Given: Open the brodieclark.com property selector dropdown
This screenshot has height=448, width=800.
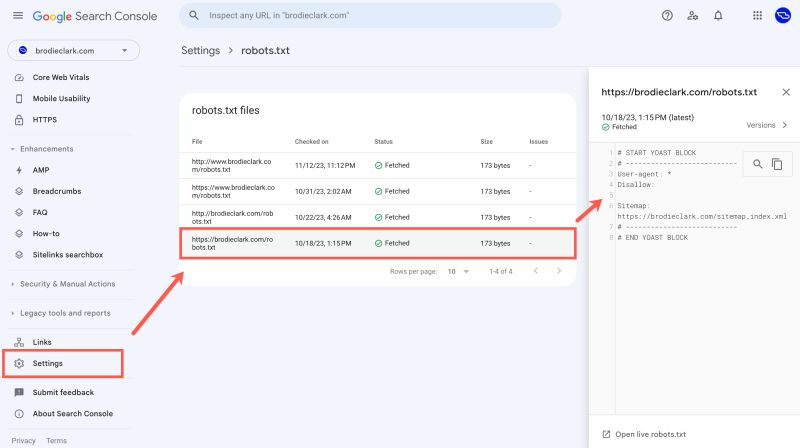Looking at the screenshot, I should click(73, 51).
